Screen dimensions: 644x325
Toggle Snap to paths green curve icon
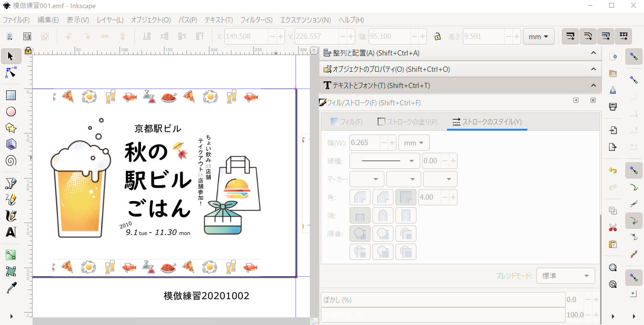click(634, 187)
